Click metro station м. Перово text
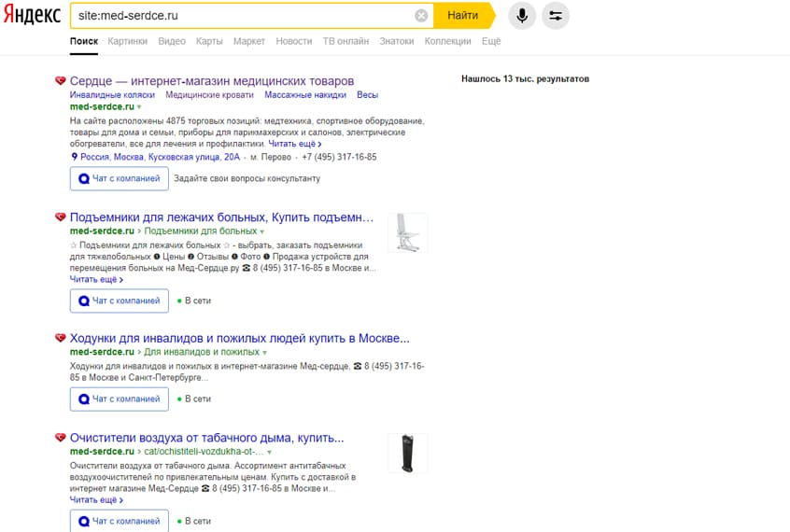Image resolution: width=790 pixels, height=532 pixels. tap(271, 157)
